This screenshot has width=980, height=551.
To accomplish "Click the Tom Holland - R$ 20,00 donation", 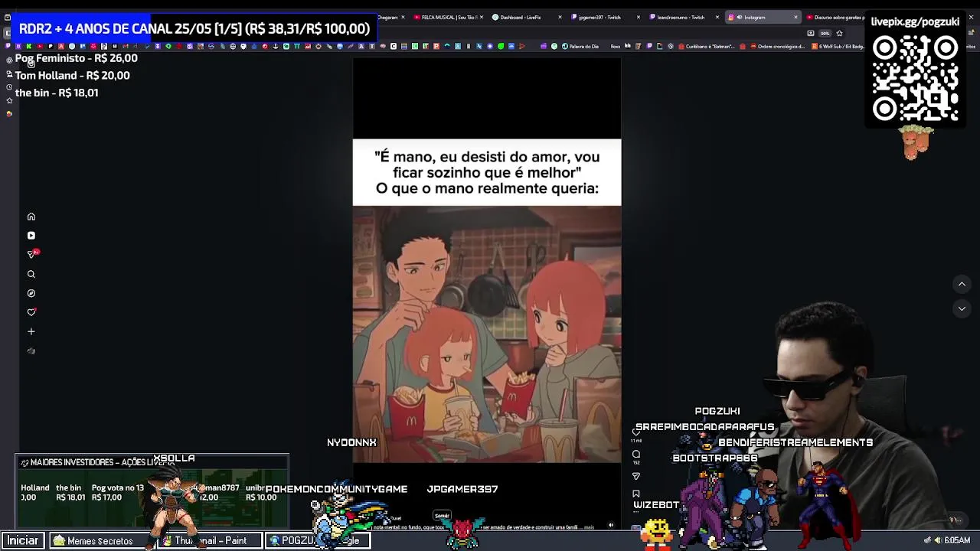I will click(x=73, y=76).
